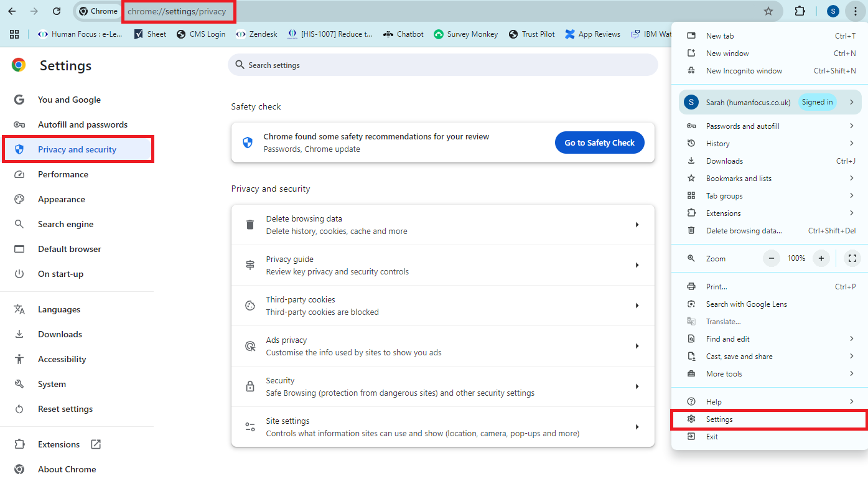Image resolution: width=868 pixels, height=486 pixels.
Task: Click the Go to Safety Check button
Action: point(599,143)
